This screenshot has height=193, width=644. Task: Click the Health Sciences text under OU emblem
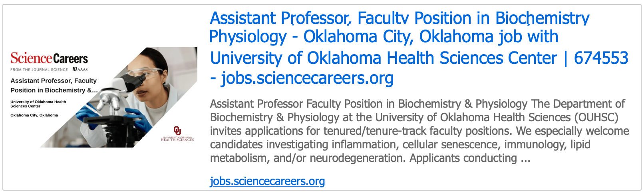(177, 139)
